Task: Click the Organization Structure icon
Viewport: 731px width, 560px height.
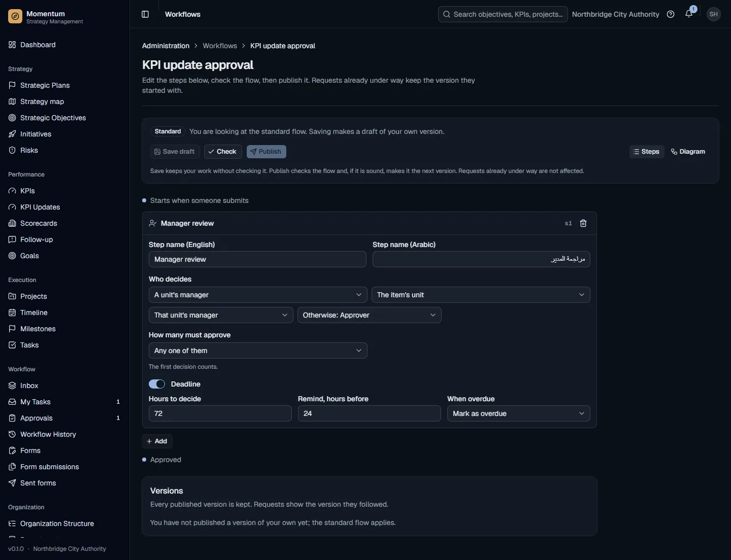Action: point(12,523)
